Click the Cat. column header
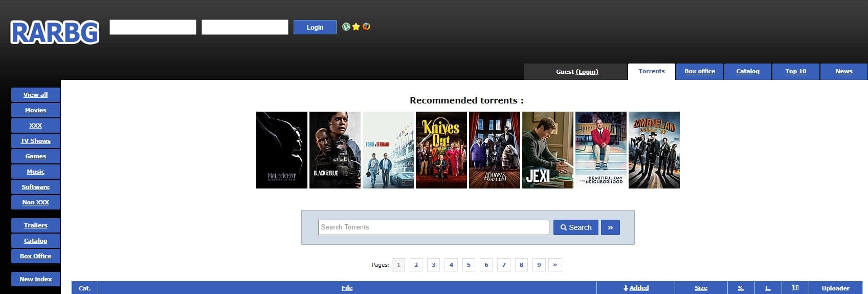The width and height of the screenshot is (868, 294). point(85,288)
